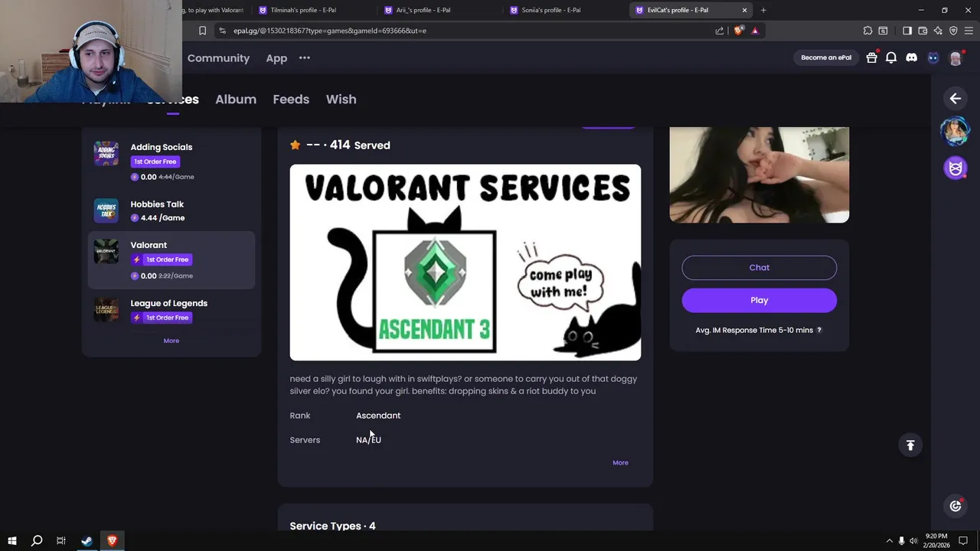Click the help icon beside response time
The height and width of the screenshot is (551, 980).
coord(819,330)
